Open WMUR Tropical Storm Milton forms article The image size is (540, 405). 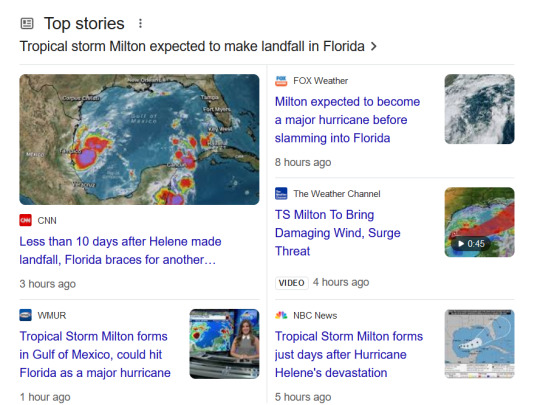pyautogui.click(x=95, y=354)
